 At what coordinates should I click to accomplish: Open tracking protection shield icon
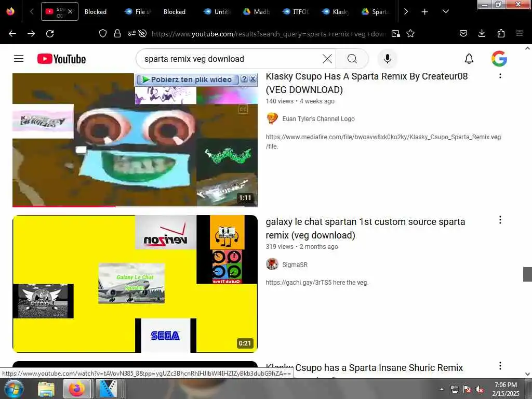103,33
